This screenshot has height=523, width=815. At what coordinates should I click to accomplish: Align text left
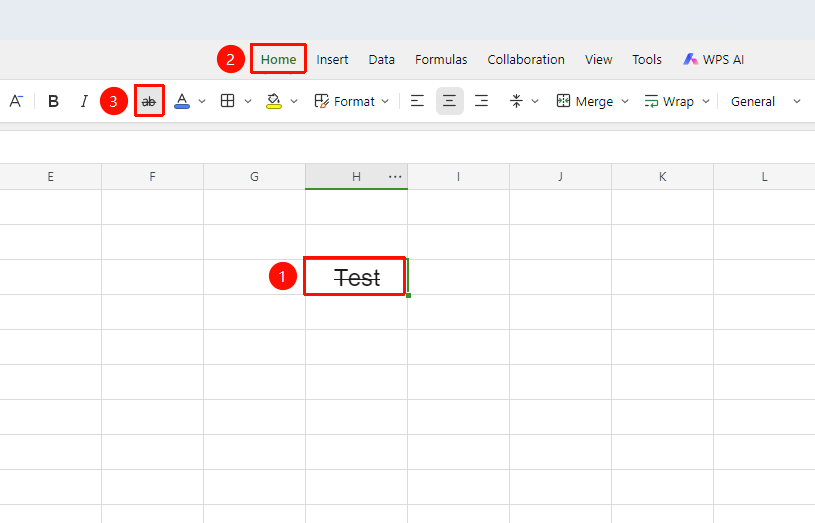tap(417, 101)
